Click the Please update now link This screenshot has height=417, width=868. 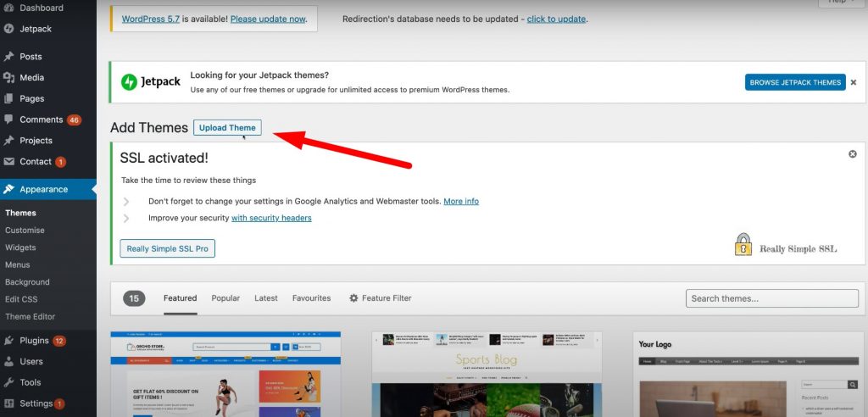[268, 19]
